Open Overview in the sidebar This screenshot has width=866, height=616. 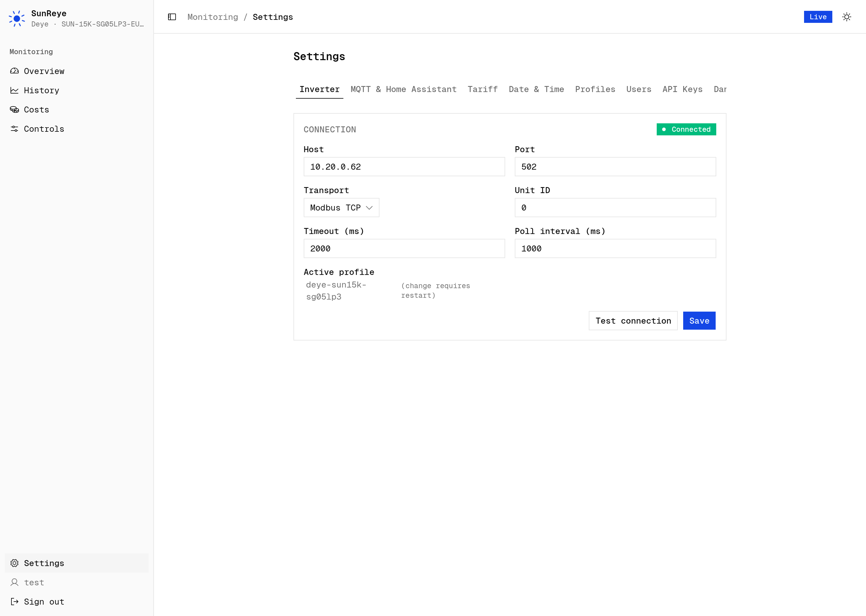(x=77, y=71)
